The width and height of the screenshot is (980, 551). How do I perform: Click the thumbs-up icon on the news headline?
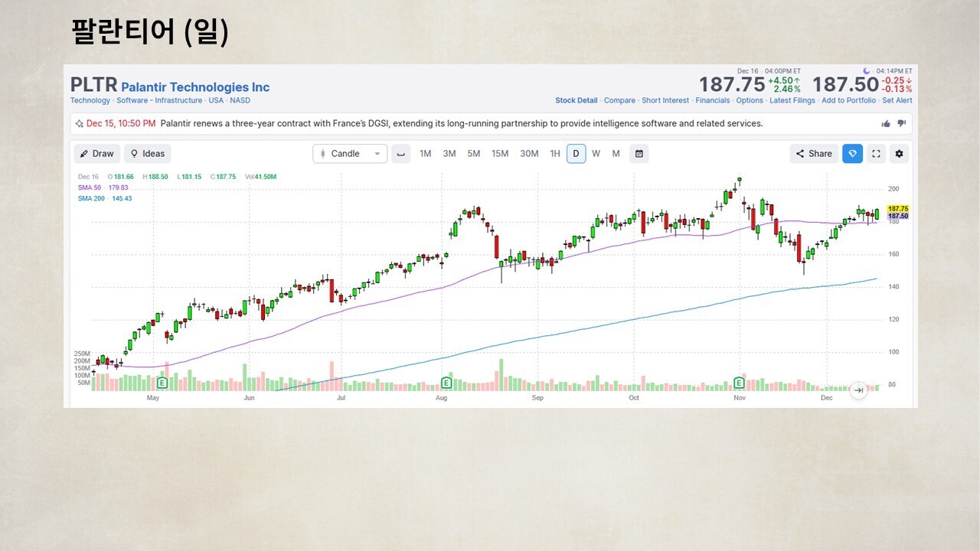886,123
